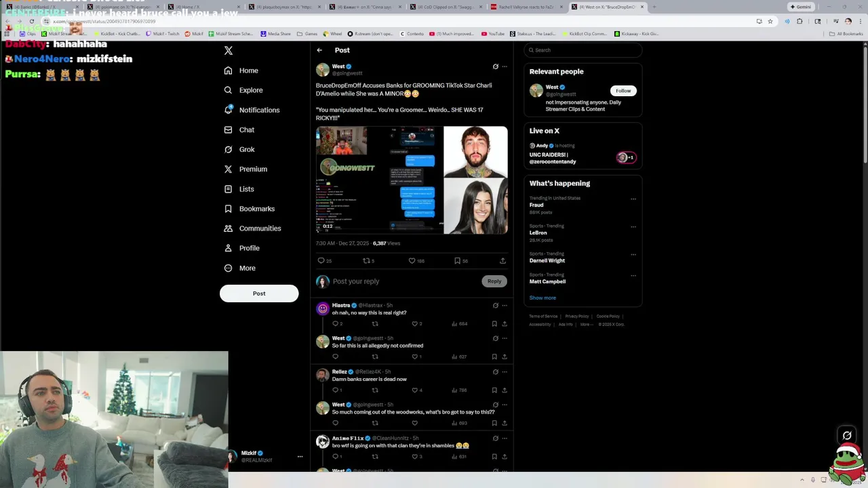Viewport: 868px width, 488px height.
Task: Go to Profile in the sidebar
Action: pyautogui.click(x=241, y=248)
